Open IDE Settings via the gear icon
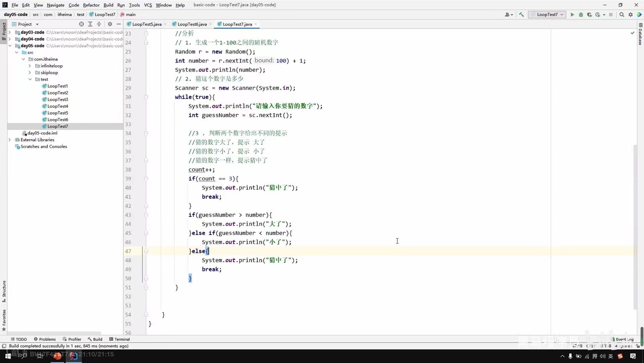 631,14
